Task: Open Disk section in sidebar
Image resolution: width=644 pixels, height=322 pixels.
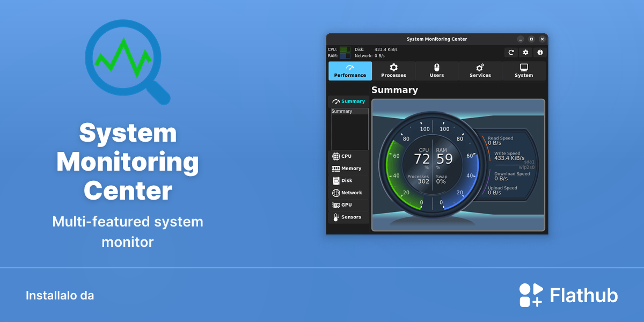Action: [x=349, y=181]
